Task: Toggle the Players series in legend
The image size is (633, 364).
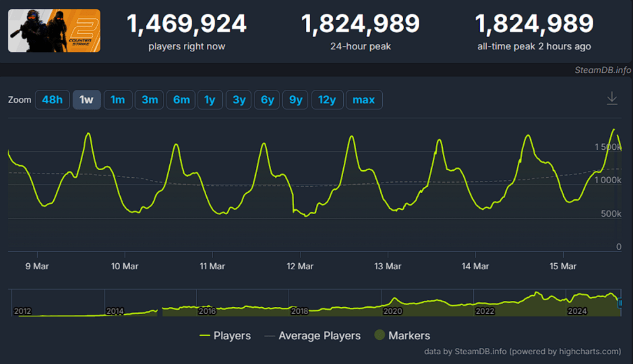Action: pos(225,336)
